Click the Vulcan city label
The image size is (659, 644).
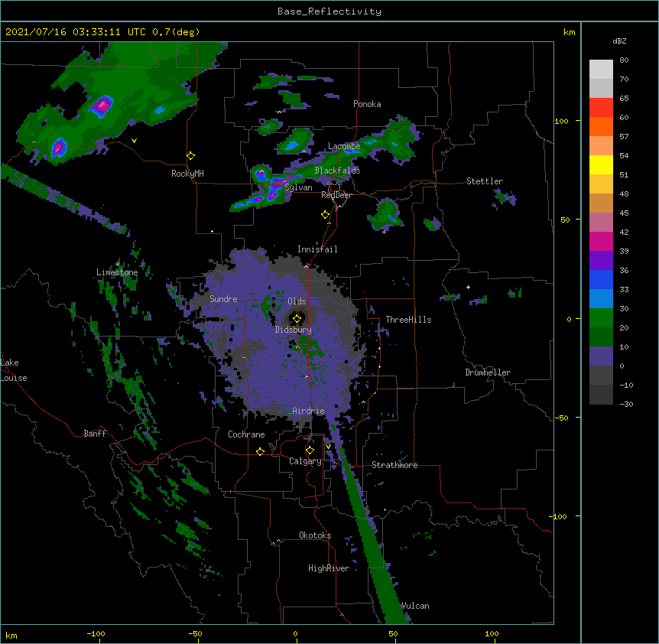tap(415, 606)
